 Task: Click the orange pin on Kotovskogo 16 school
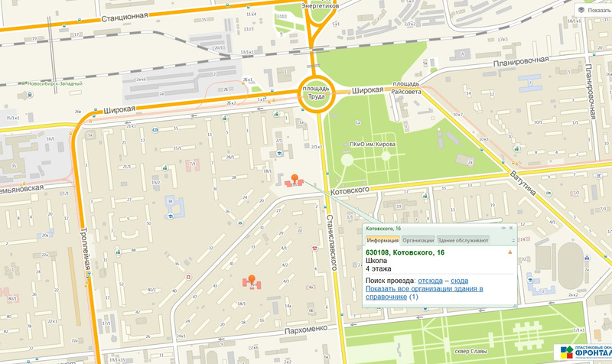tap(295, 179)
